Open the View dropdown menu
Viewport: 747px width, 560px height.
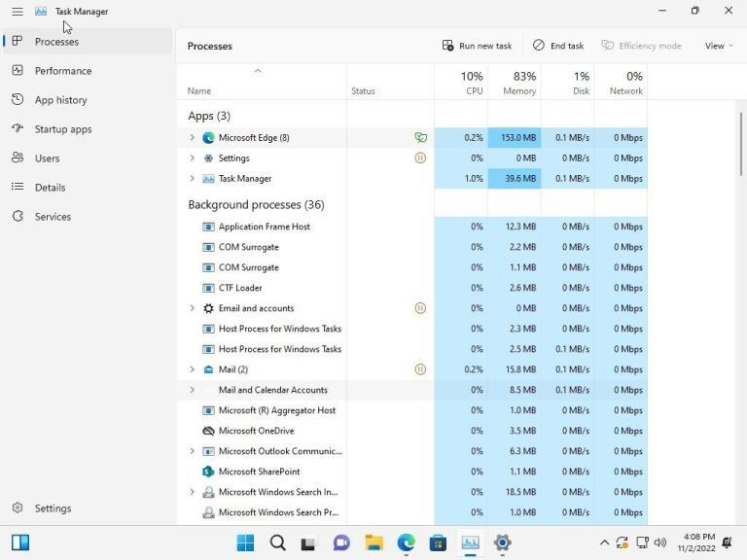point(719,46)
